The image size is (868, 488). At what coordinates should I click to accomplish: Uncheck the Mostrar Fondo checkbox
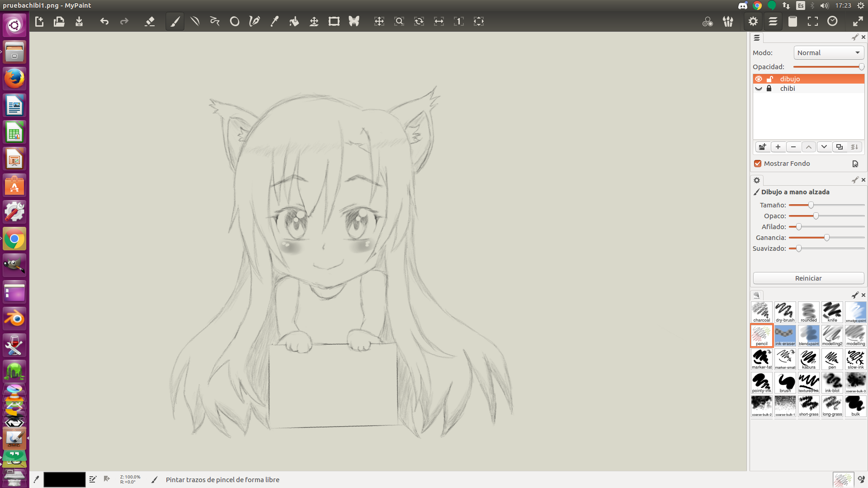pyautogui.click(x=758, y=164)
